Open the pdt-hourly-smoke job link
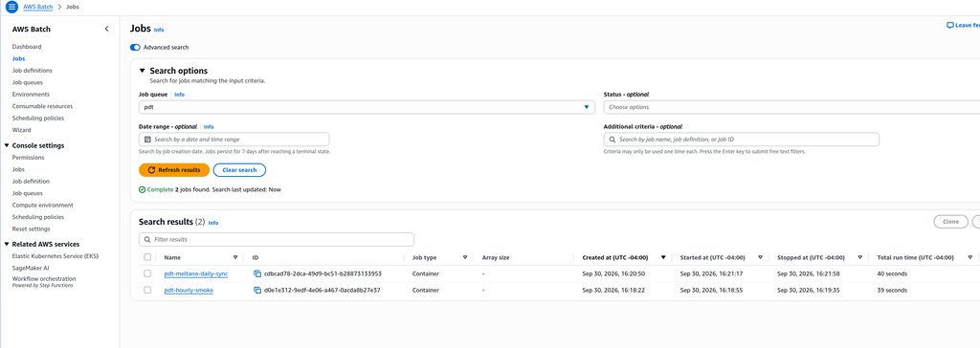 (x=189, y=290)
